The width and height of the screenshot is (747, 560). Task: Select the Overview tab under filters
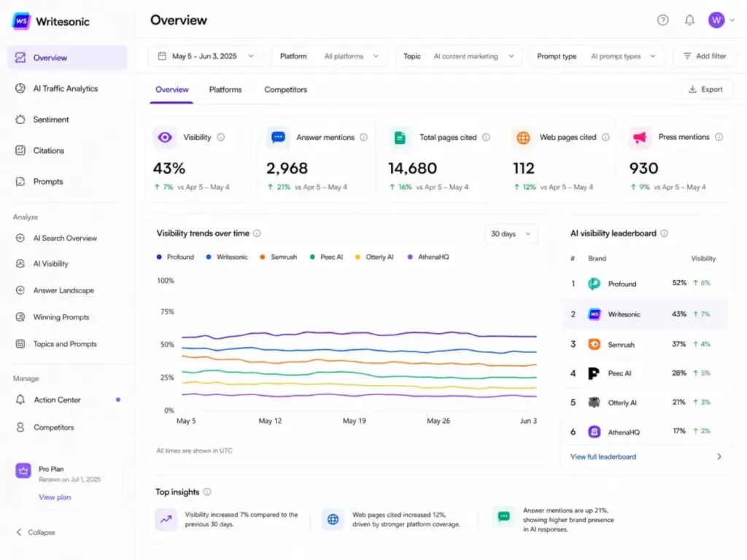[172, 90]
